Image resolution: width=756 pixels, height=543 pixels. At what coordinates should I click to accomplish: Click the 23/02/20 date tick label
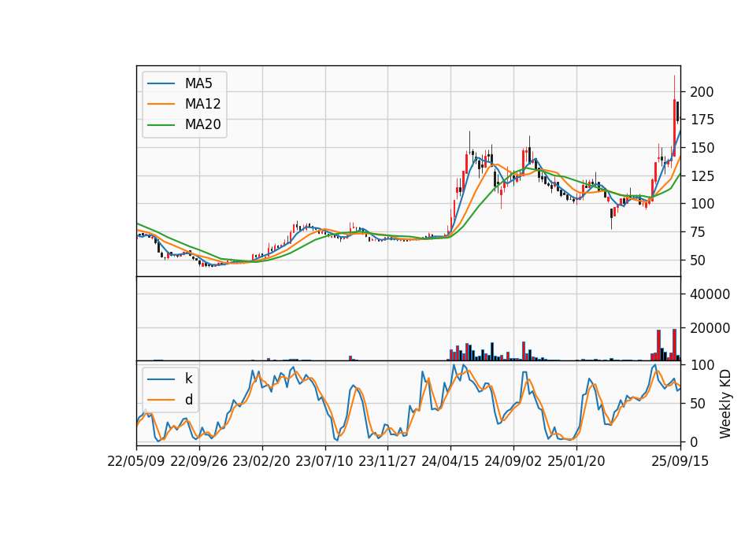(x=261, y=461)
